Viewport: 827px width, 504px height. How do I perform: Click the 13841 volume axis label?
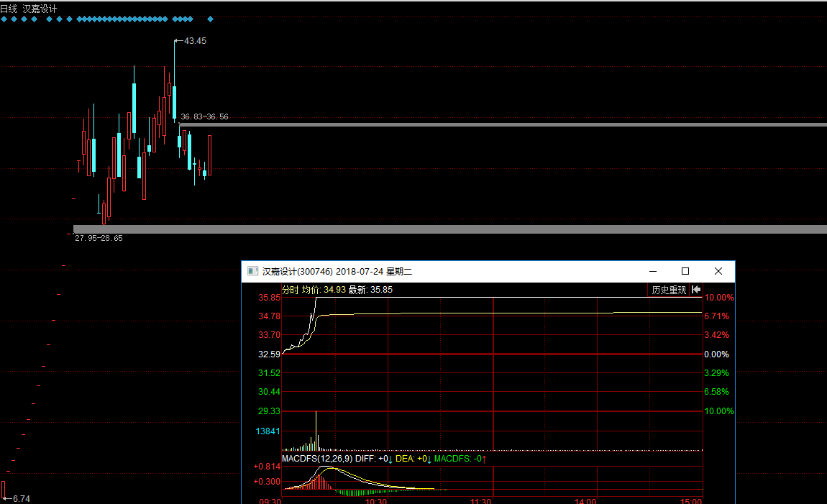click(268, 431)
